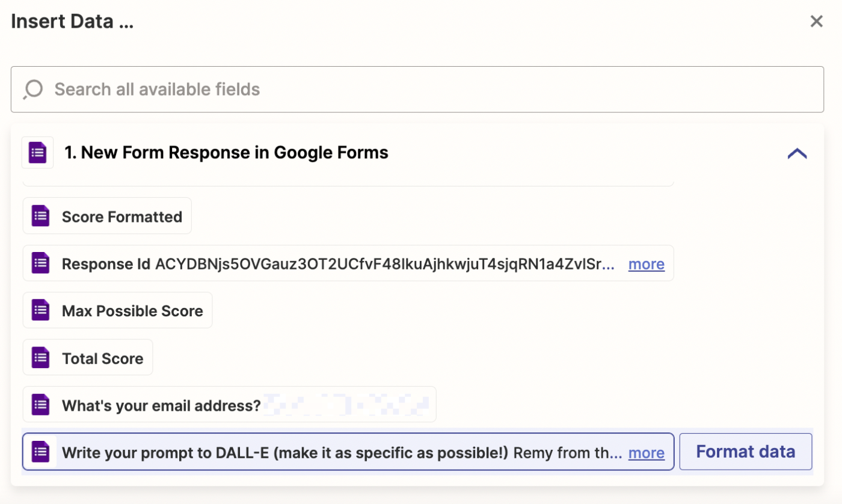The height and width of the screenshot is (504, 842).
Task: Click the form icon beside Max Possible Score
Action: pyautogui.click(x=40, y=310)
